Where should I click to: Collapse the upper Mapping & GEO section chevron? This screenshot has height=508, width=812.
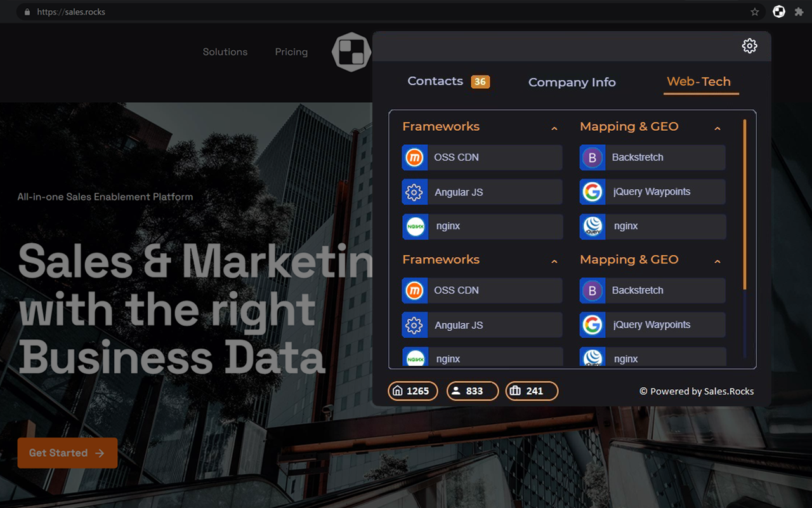click(717, 128)
